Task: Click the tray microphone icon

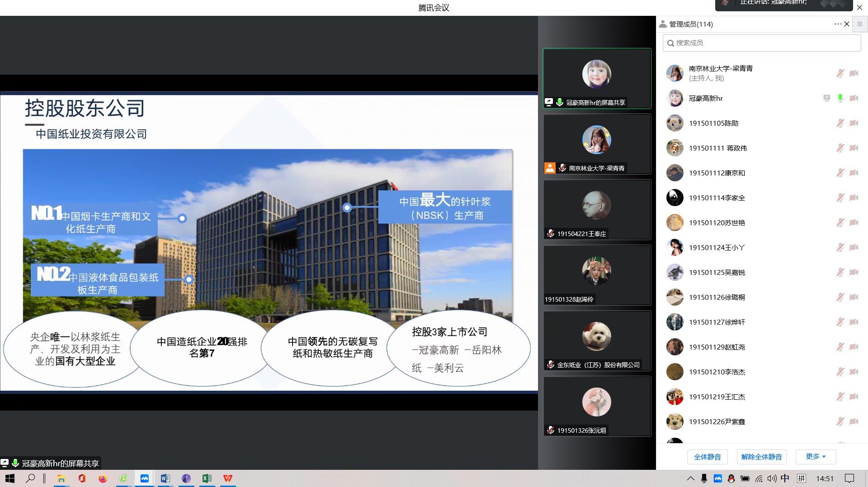Action: point(704,478)
